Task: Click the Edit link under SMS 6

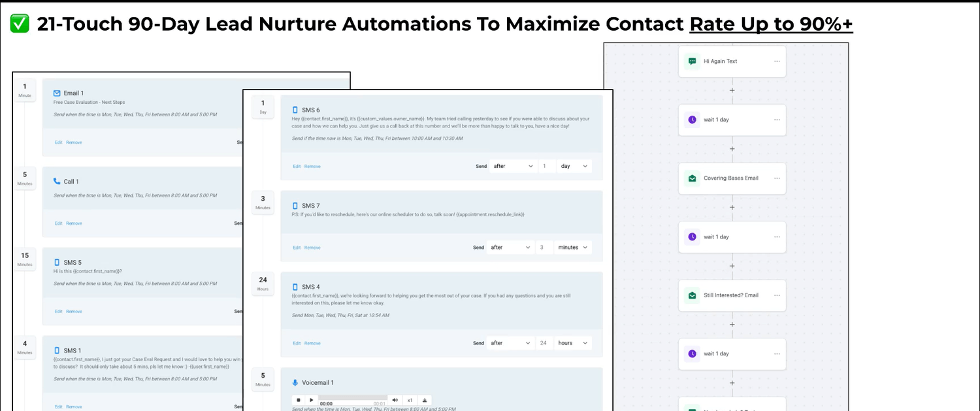Action: [297, 167]
